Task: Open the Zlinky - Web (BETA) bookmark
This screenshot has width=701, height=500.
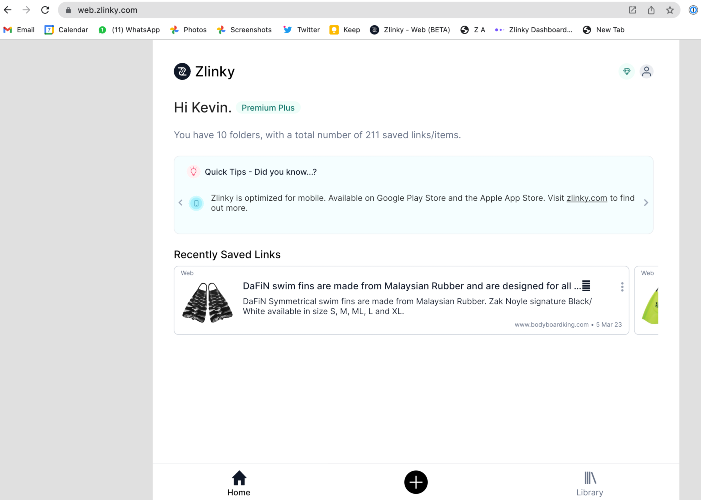Action: click(410, 30)
